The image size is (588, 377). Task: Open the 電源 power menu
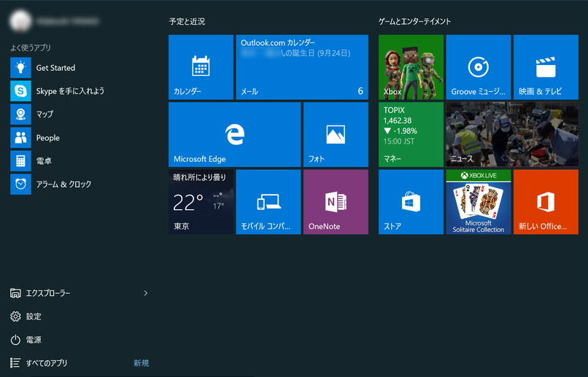26,340
